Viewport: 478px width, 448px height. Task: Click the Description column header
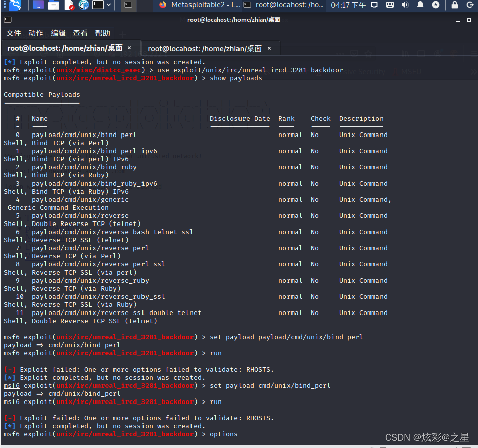[361, 119]
